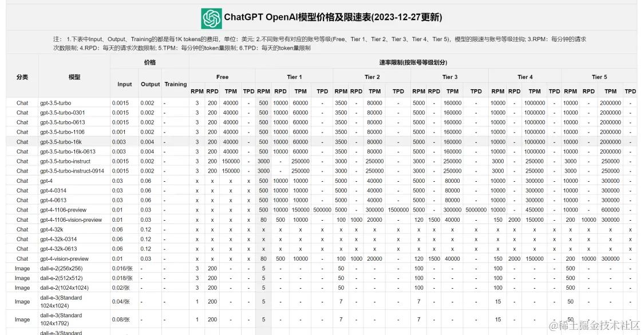Click the 0.12 output price of gpt-4-32k-0314

point(146,239)
